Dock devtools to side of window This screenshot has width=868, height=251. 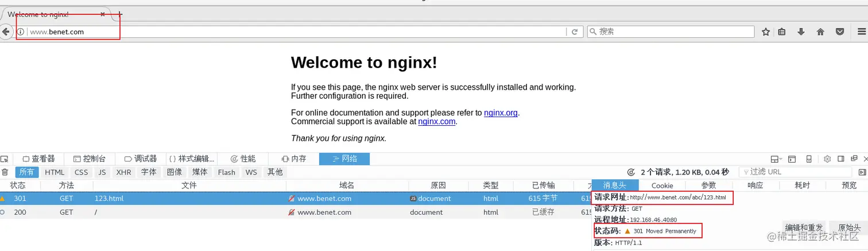click(x=840, y=159)
